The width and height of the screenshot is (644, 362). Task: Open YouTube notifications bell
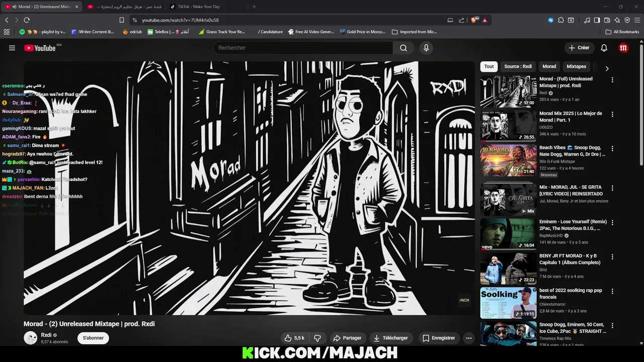pos(604,48)
